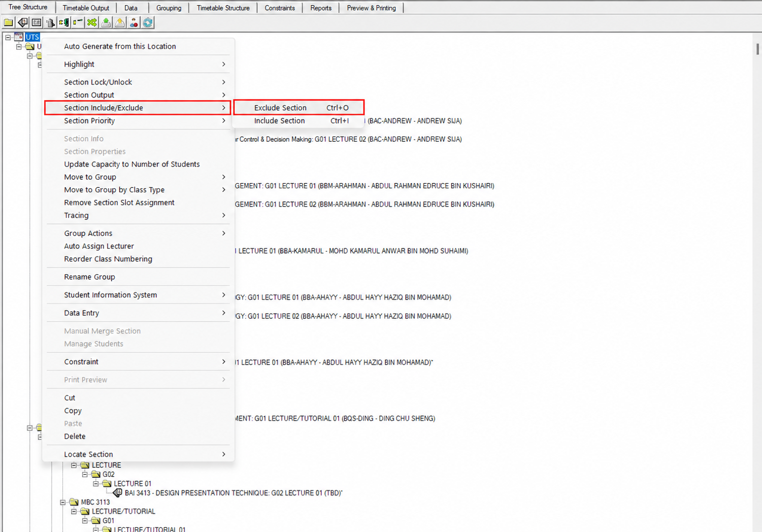The height and width of the screenshot is (532, 762).
Task: Collapse the MBC 3113 course node
Action: pyautogui.click(x=63, y=502)
